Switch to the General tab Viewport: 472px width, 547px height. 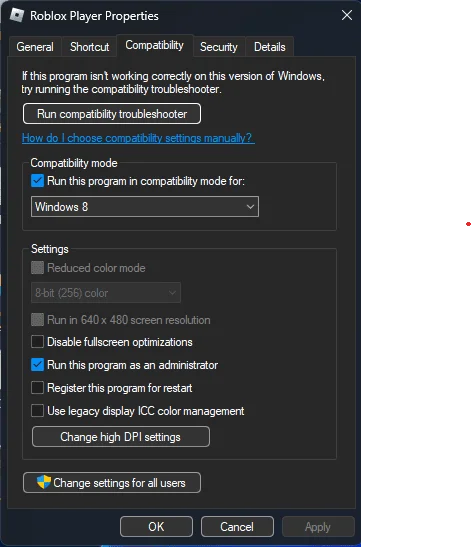[x=35, y=47]
